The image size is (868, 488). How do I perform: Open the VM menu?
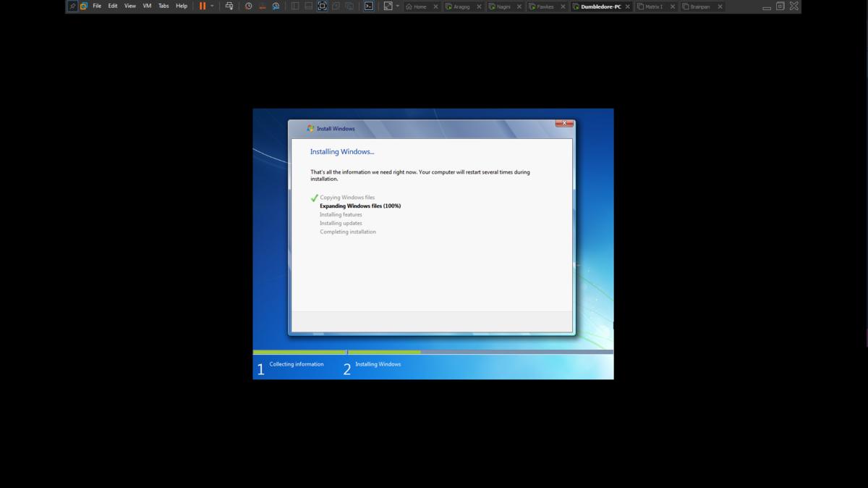pos(147,6)
